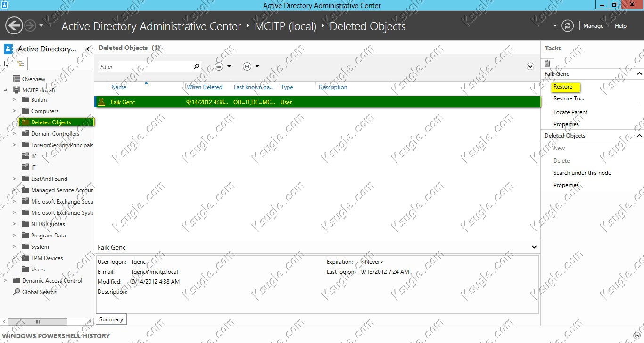Refresh the view with the circular refresh icon

[568, 26]
